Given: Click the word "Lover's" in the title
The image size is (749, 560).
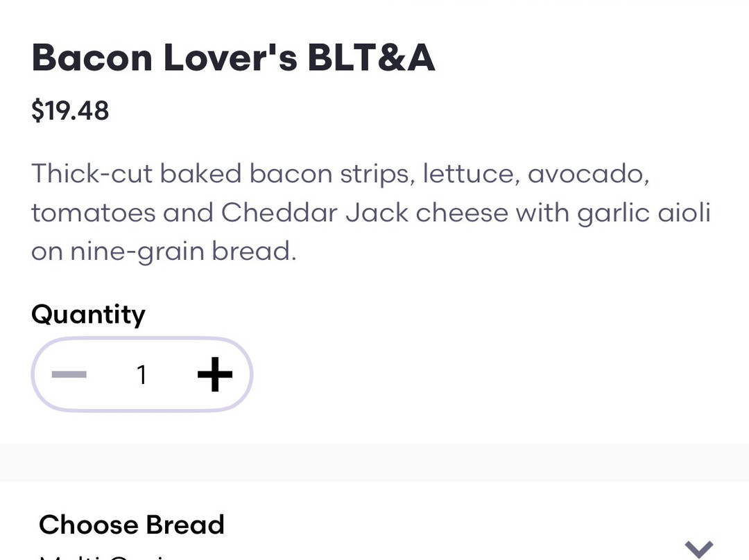Looking at the screenshot, I should tap(230, 58).
